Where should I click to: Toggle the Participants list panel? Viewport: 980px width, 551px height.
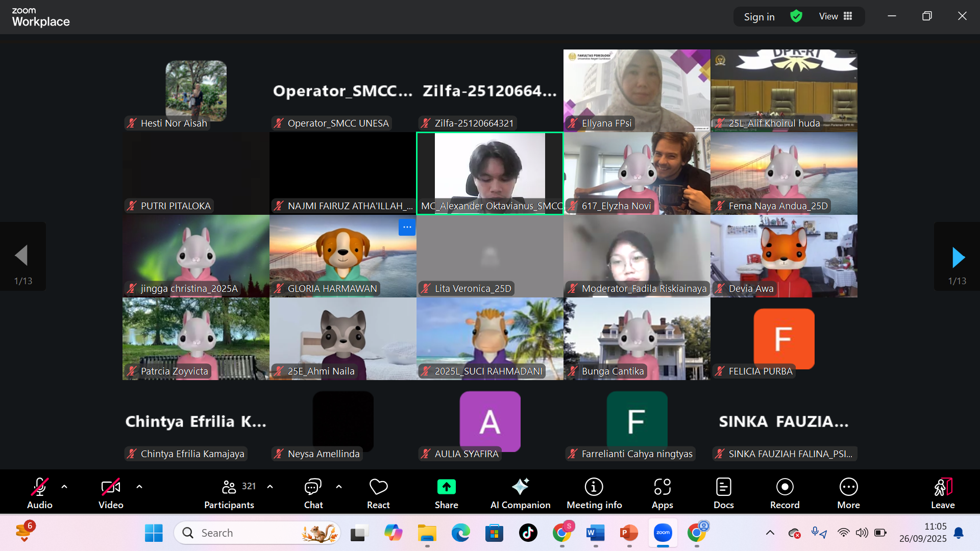229,493
